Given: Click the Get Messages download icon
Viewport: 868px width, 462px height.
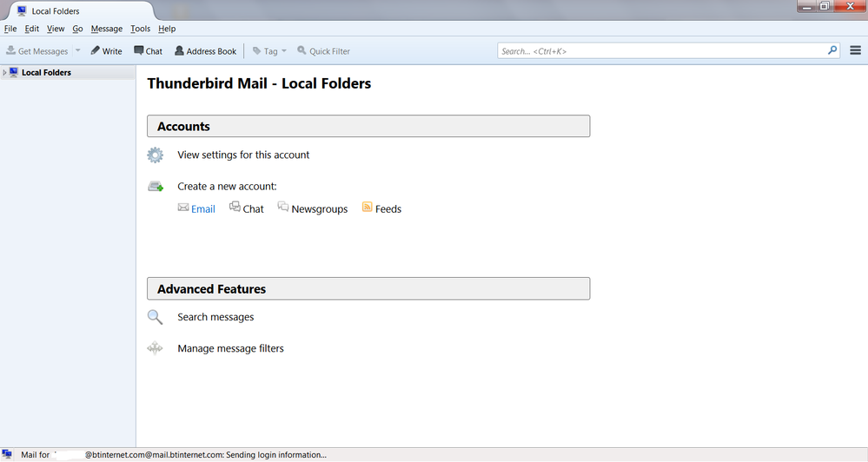Looking at the screenshot, I should tap(10, 50).
